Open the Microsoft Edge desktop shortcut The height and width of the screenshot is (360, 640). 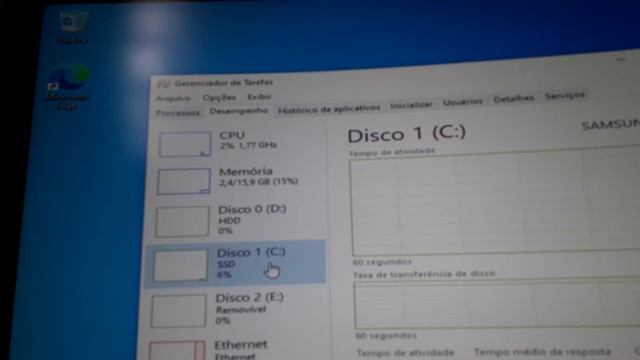click(x=68, y=87)
